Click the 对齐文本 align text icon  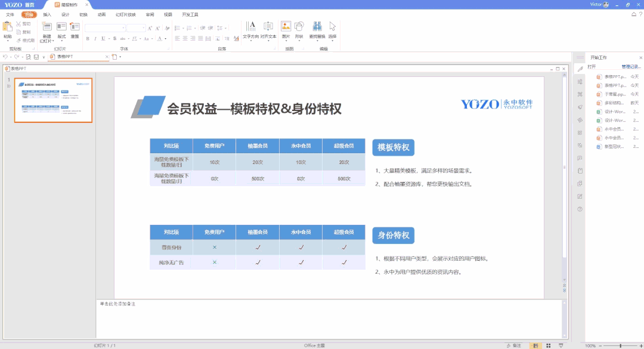[x=268, y=27]
